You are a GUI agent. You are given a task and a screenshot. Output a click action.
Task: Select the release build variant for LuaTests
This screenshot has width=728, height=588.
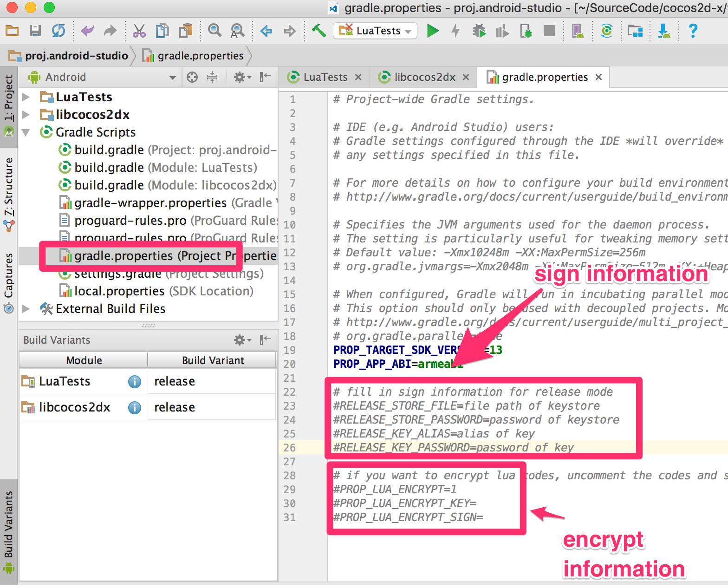click(212, 381)
